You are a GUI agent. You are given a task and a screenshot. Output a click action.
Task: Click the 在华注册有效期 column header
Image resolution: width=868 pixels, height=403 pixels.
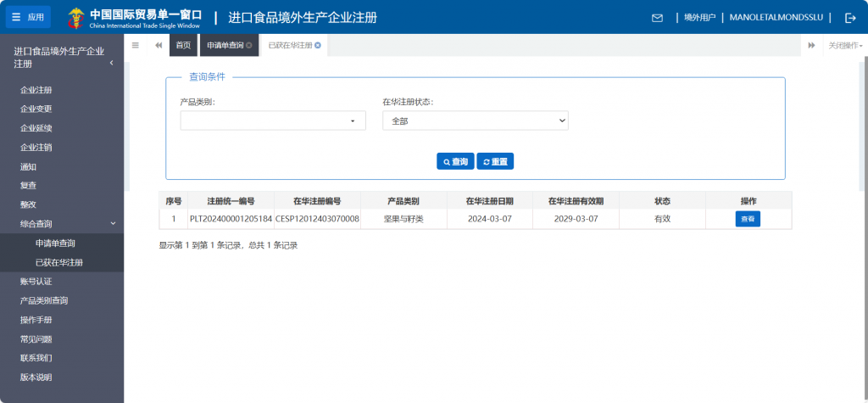(x=576, y=201)
